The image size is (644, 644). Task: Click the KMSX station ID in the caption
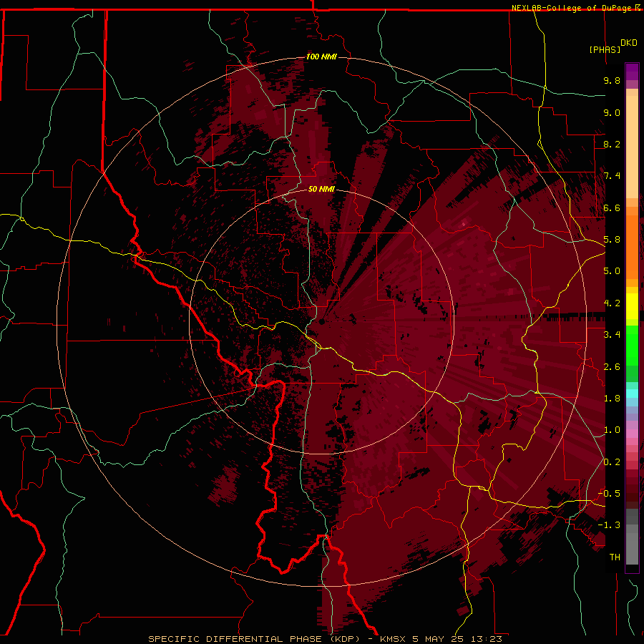point(394,639)
